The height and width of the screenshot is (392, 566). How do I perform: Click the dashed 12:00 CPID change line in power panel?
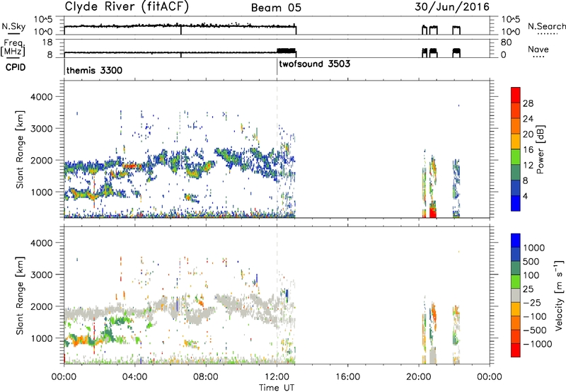coord(277,149)
